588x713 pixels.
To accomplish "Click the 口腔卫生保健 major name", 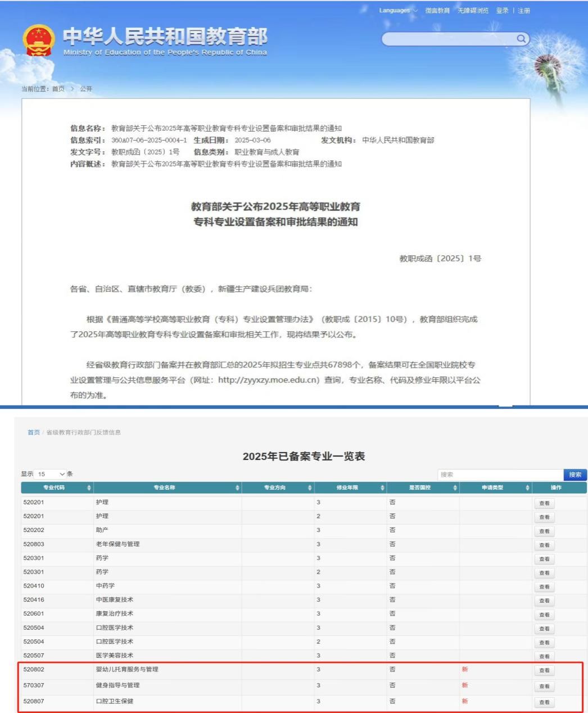I will point(115,701).
